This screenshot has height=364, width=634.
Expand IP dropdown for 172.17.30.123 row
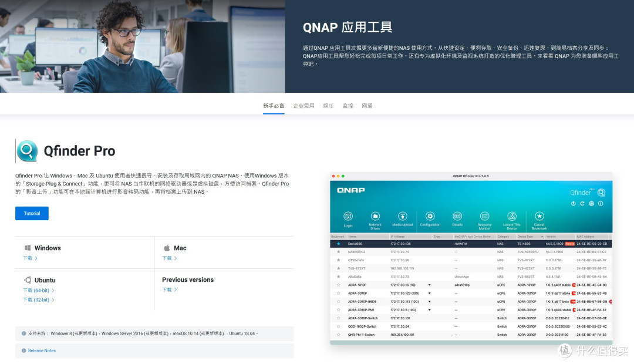tap(429, 293)
